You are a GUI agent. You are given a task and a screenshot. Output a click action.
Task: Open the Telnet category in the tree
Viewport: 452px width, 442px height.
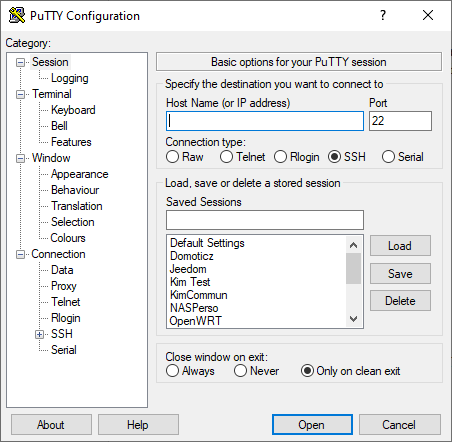click(x=66, y=302)
